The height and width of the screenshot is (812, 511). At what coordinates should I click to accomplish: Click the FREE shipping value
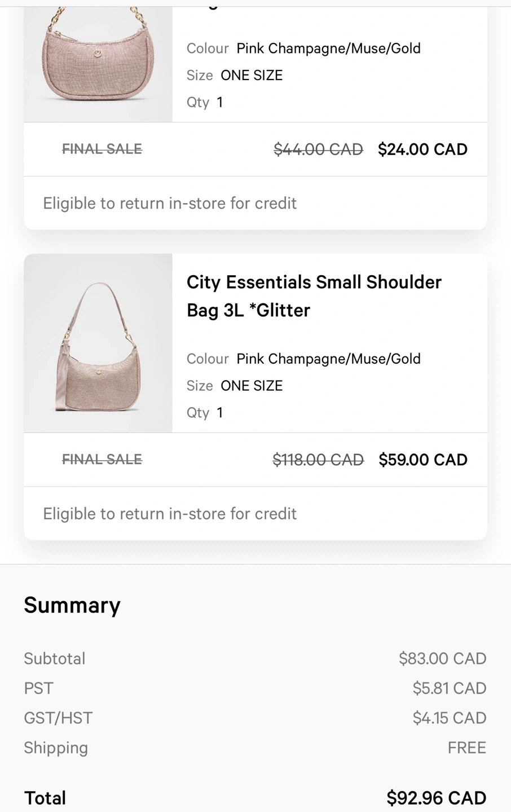point(466,748)
